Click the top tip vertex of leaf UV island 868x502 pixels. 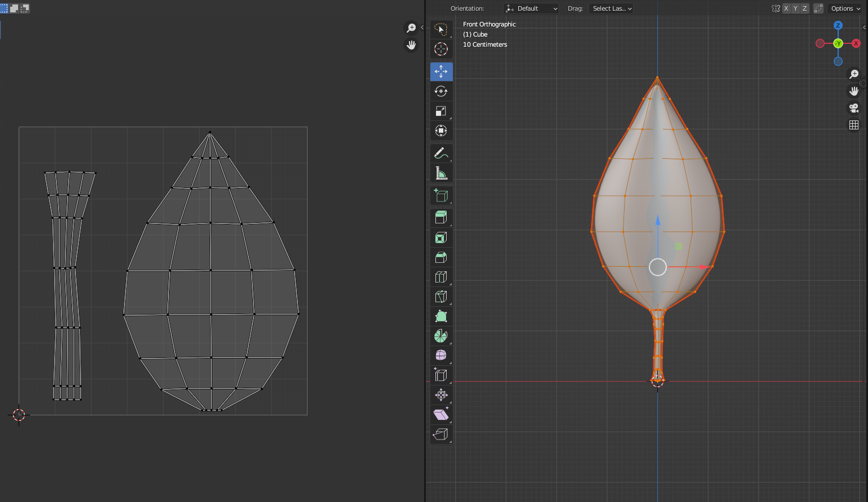210,133
